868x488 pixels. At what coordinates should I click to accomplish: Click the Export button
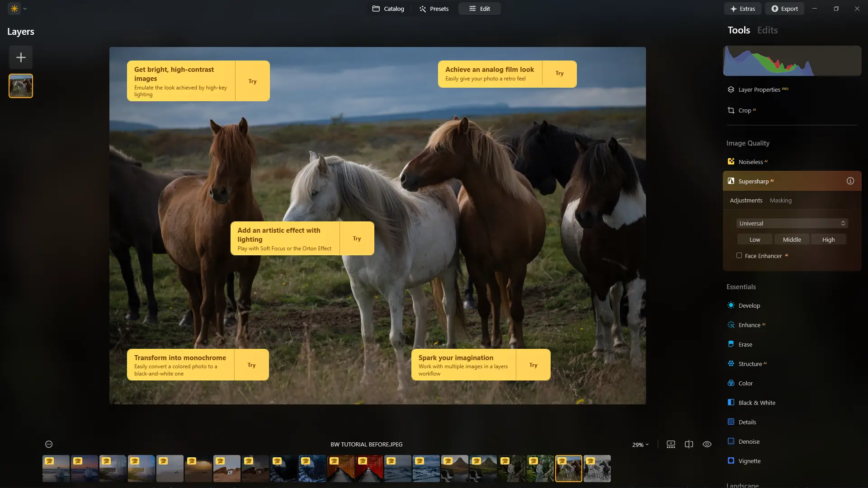[784, 9]
